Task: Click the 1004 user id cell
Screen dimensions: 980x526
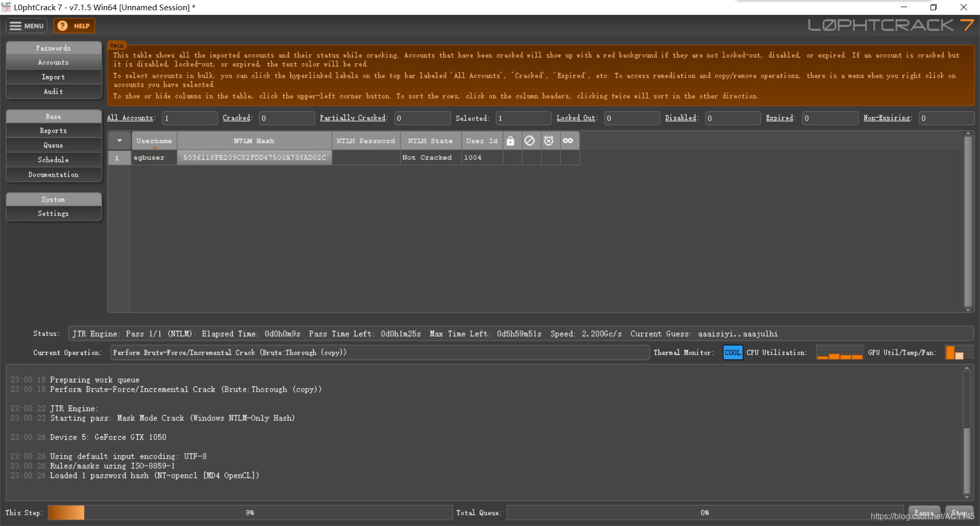Action: pos(482,158)
